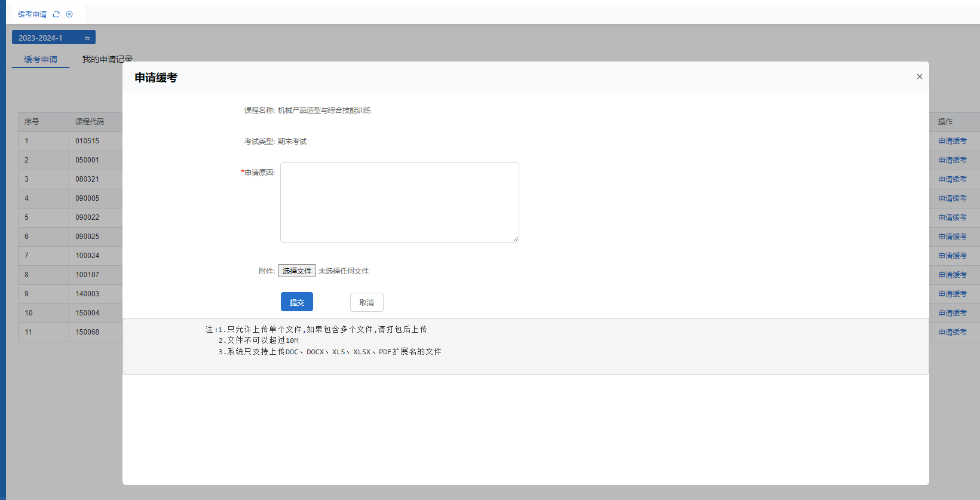This screenshot has width=980, height=500.
Task: Select the 缓考申请 sub-tab
Action: pos(41,59)
